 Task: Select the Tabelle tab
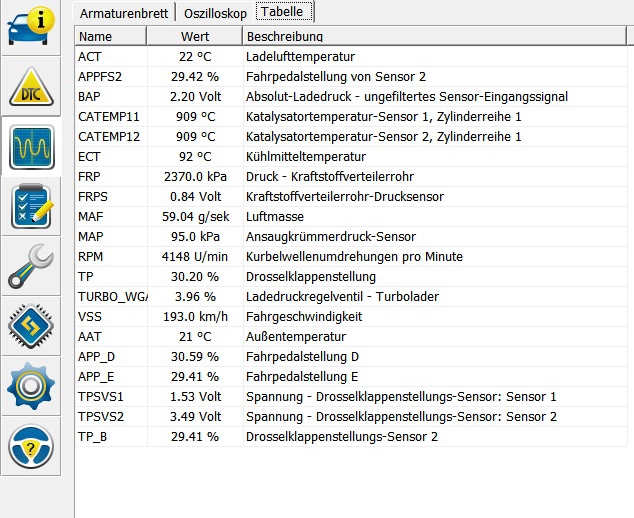click(x=285, y=12)
